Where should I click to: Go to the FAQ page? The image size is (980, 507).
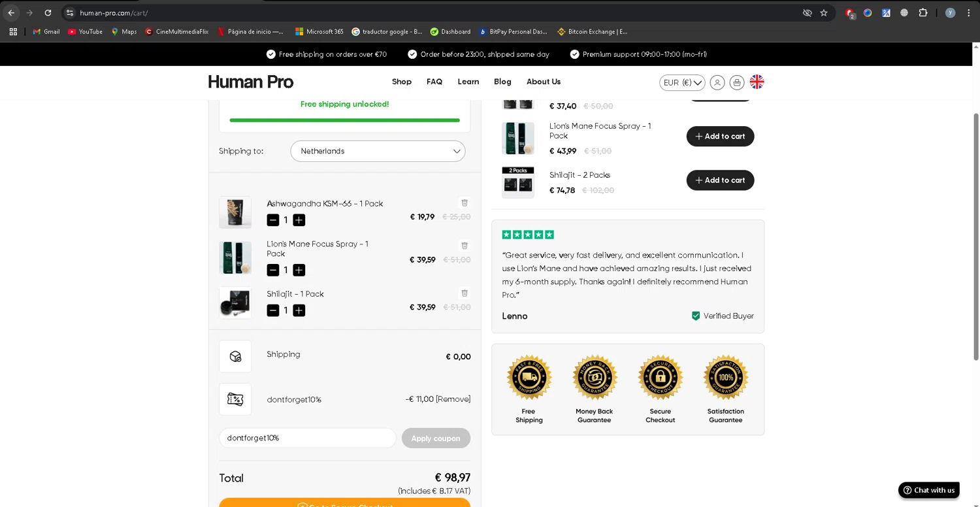(x=434, y=82)
